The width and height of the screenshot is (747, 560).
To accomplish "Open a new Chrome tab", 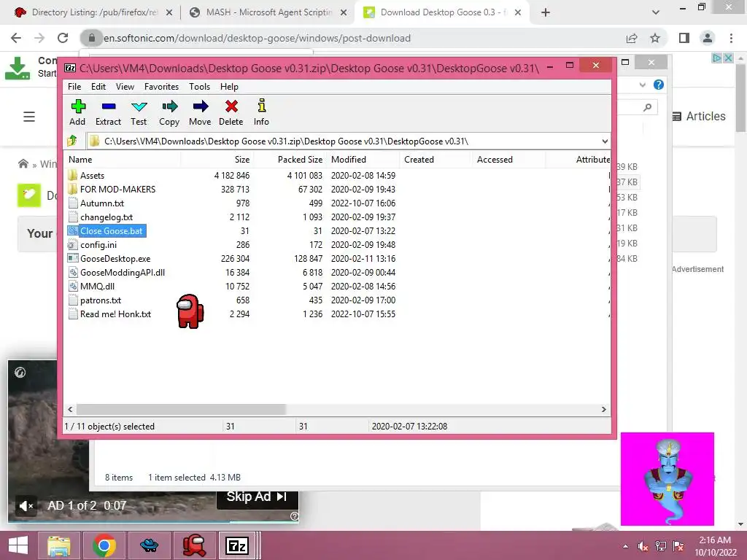I will pos(546,13).
